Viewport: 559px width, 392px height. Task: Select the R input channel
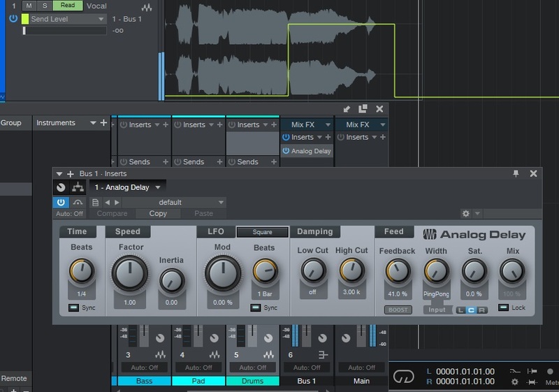482,310
